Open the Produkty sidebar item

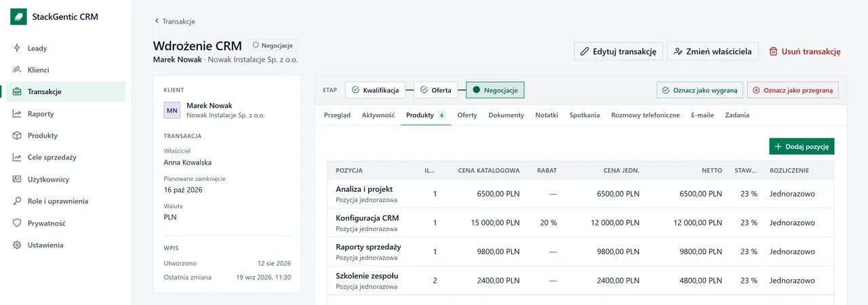[66, 136]
